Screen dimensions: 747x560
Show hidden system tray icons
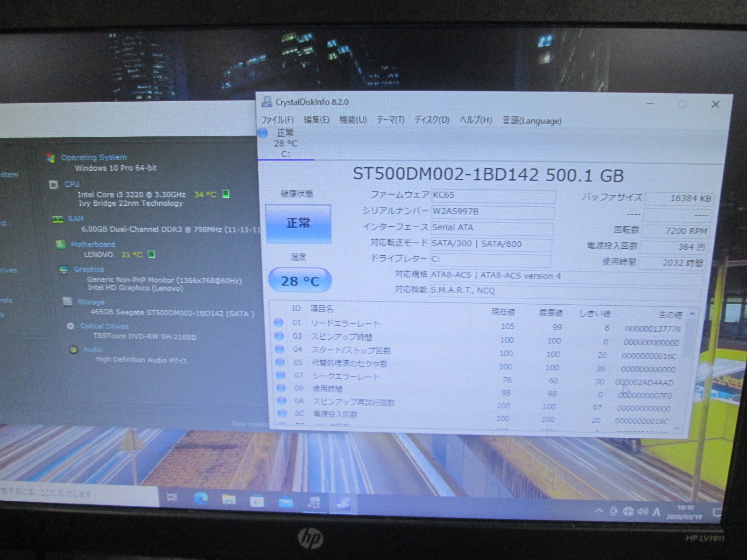599,511
